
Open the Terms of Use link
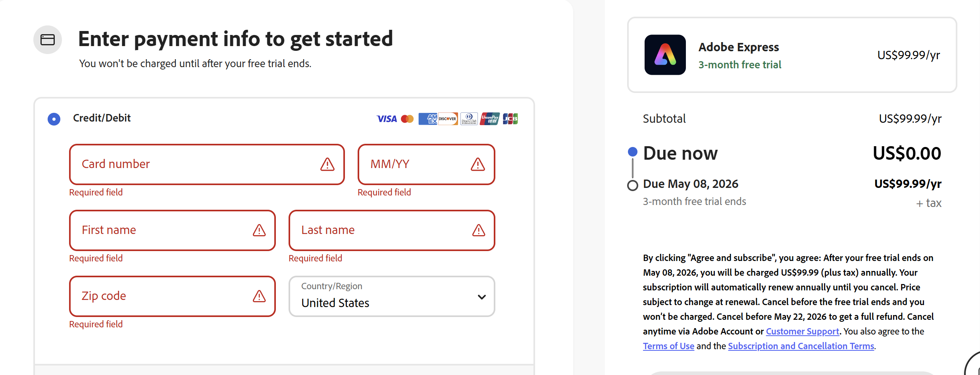(668, 346)
